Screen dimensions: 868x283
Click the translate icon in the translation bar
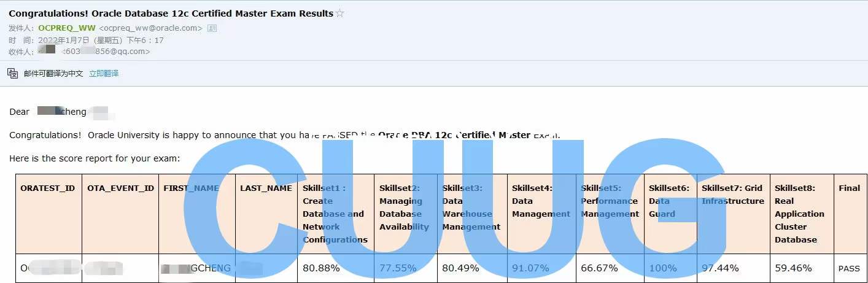[13, 73]
